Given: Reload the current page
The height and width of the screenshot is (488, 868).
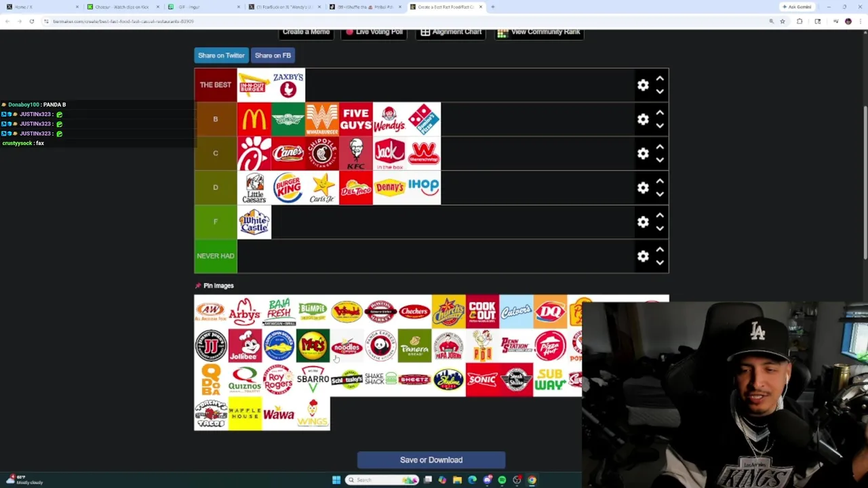Looking at the screenshot, I should click(x=31, y=22).
